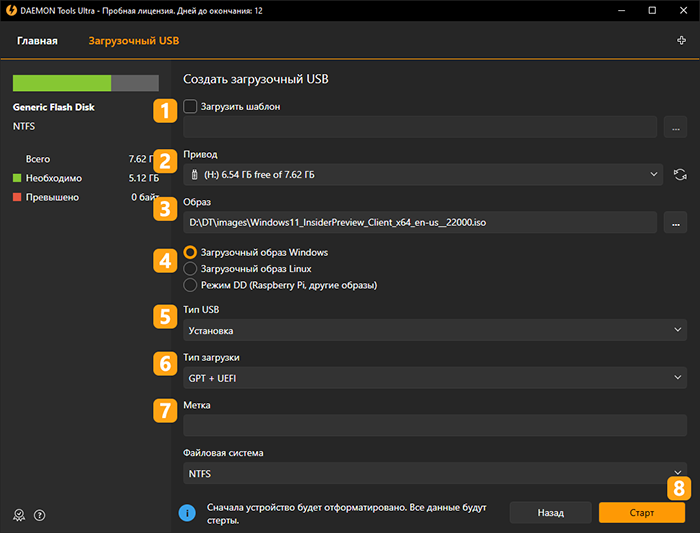The width and height of the screenshot is (700, 533).
Task: Click the Старт button
Action: click(642, 512)
